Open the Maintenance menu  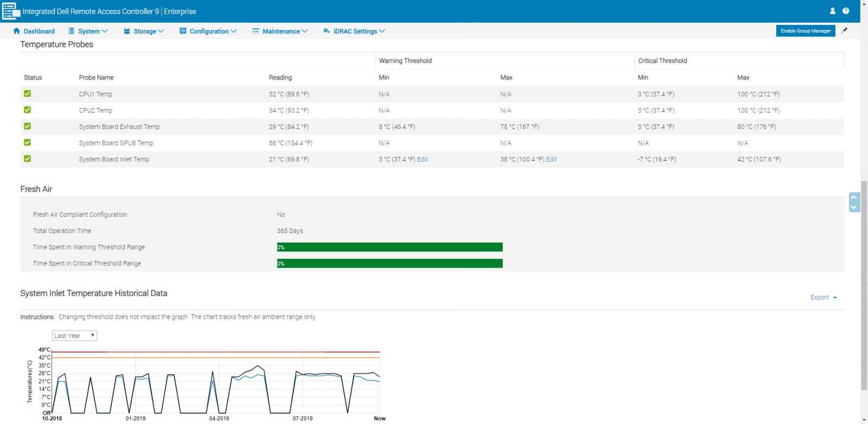(x=280, y=31)
